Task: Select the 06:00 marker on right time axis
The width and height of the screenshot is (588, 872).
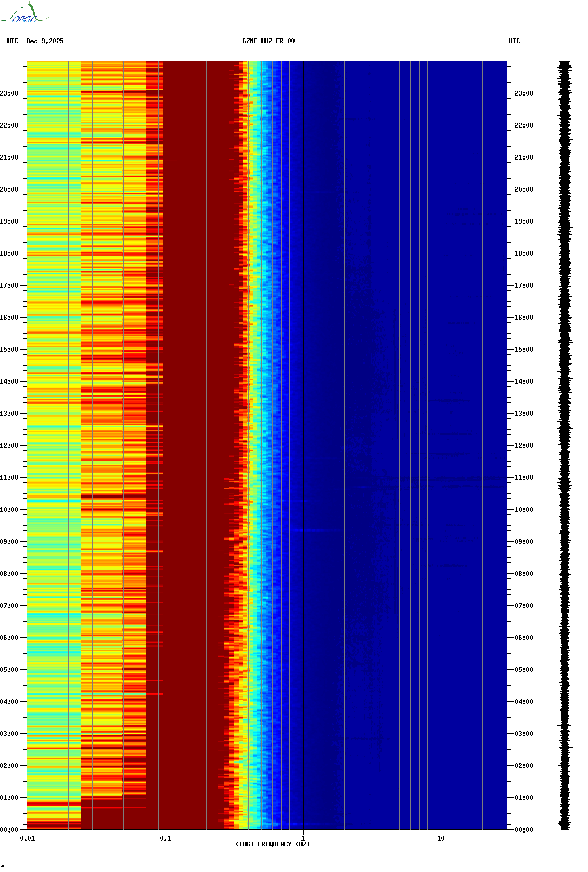Action: point(523,638)
